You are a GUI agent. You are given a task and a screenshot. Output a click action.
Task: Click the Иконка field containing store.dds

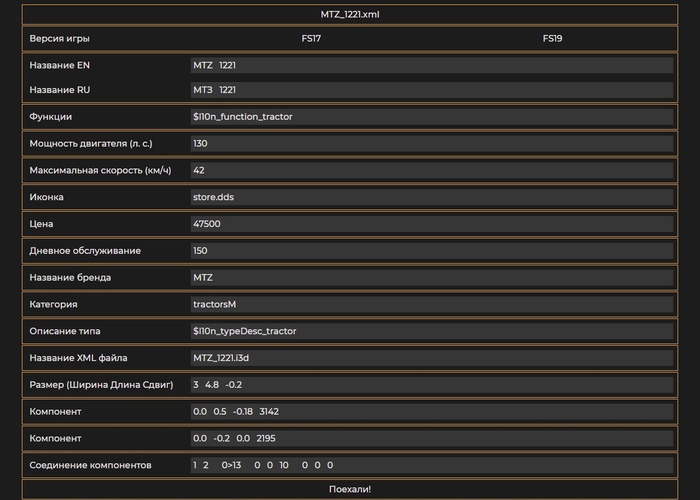click(x=432, y=197)
